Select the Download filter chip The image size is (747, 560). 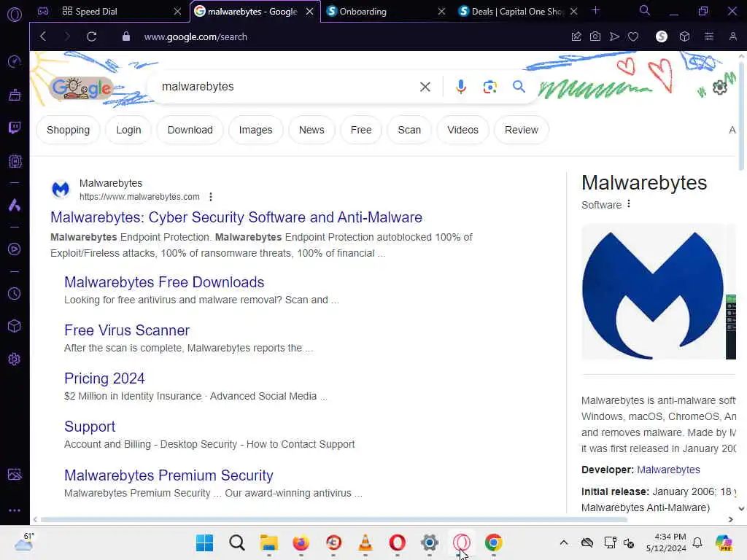click(190, 130)
